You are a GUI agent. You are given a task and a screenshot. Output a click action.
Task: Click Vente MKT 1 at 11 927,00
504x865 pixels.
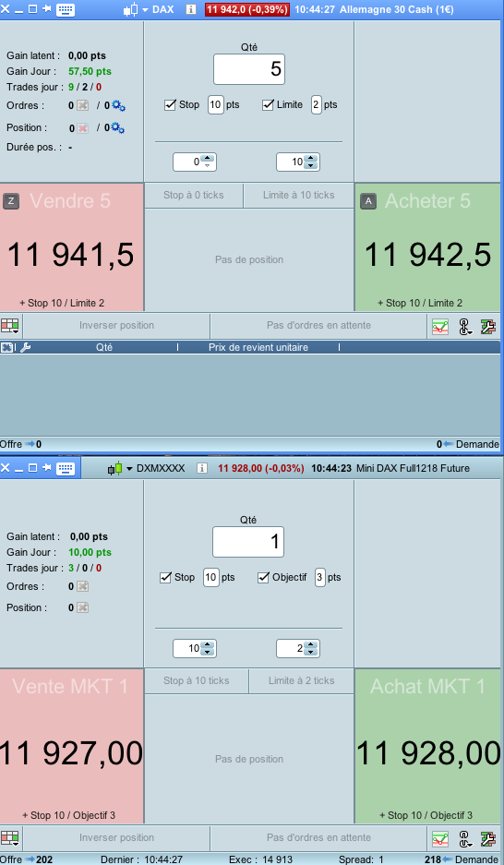pos(72,746)
